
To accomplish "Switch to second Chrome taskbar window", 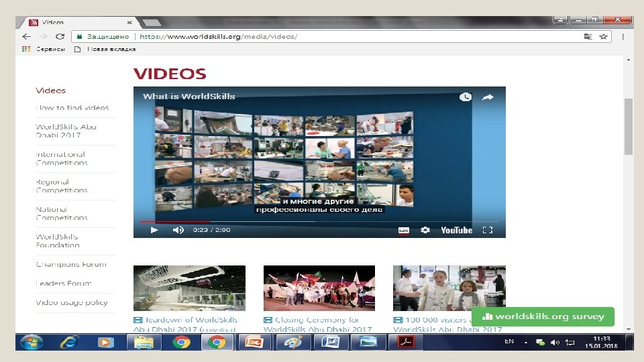I will [217, 342].
